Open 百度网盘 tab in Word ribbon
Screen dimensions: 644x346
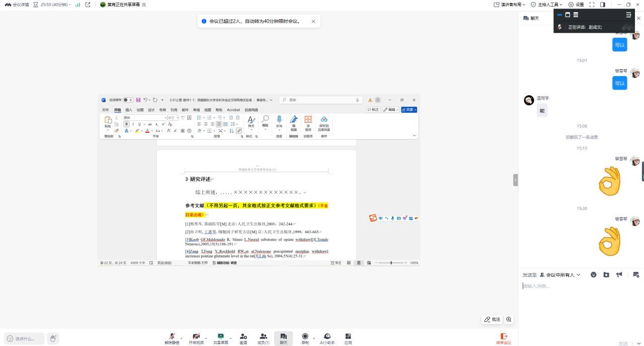point(251,110)
